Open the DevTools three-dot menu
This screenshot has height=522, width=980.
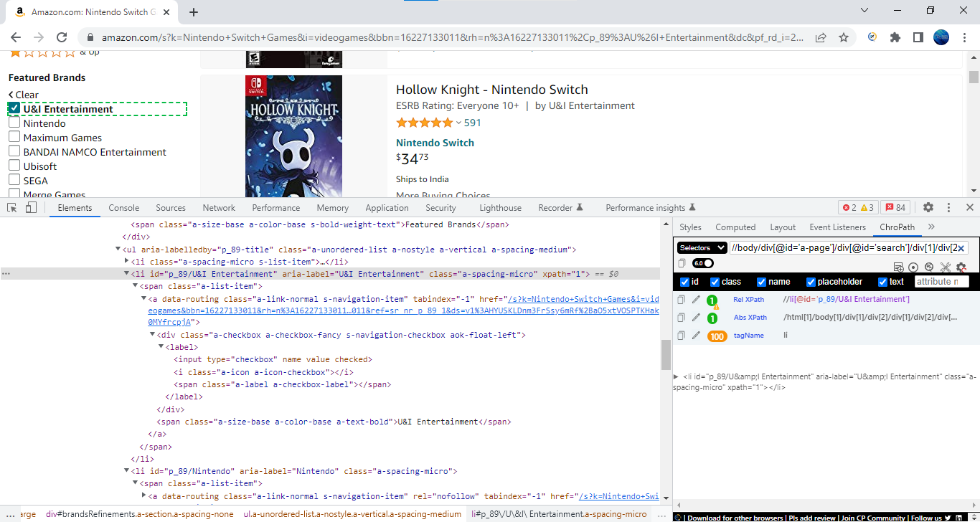[x=949, y=208]
